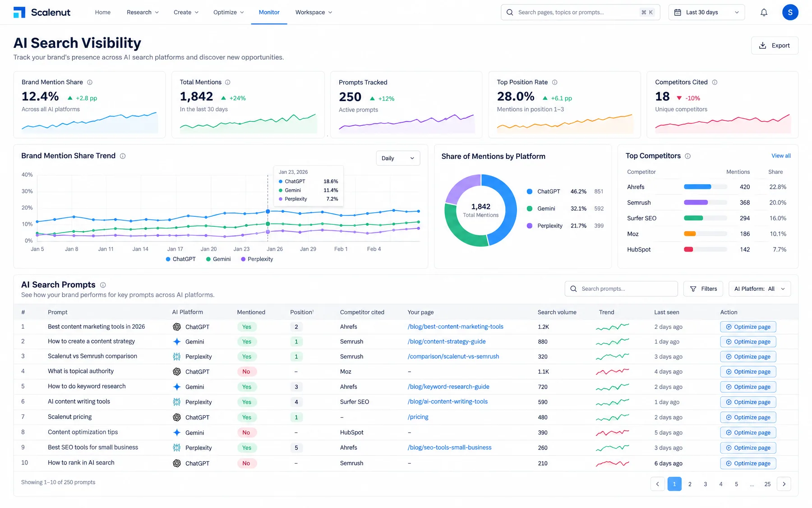
Task: Expand the Research menu
Action: 143,12
